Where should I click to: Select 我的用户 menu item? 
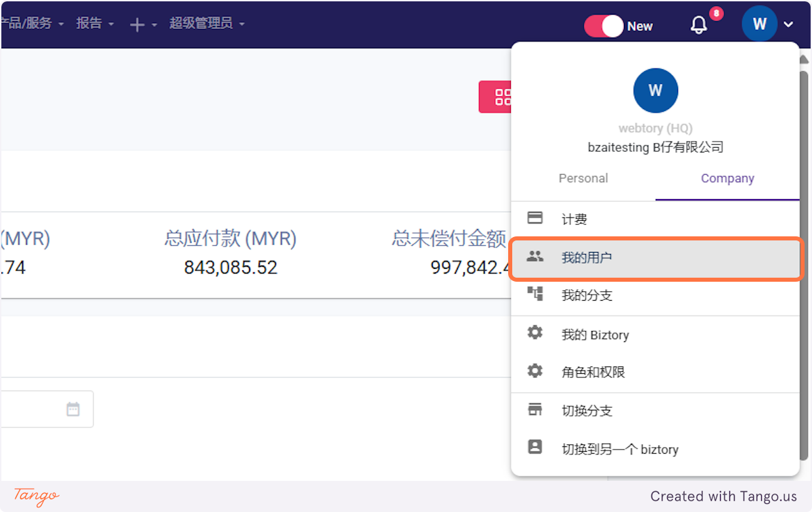655,257
